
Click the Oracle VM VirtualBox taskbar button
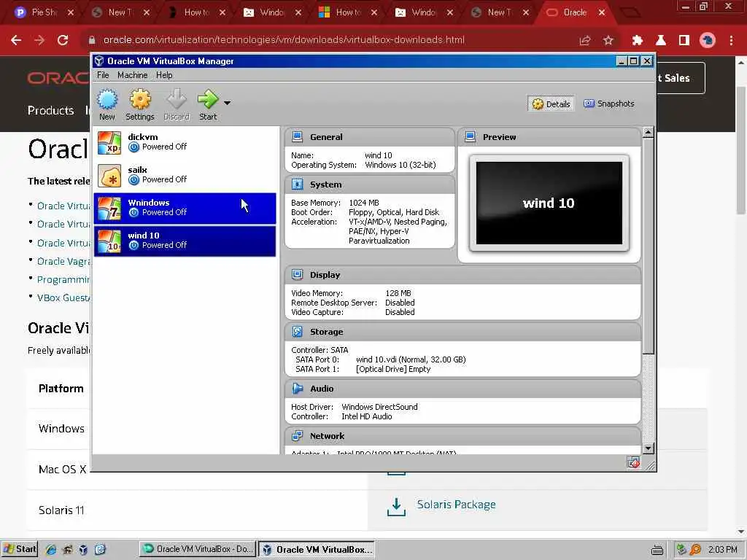[317, 550]
